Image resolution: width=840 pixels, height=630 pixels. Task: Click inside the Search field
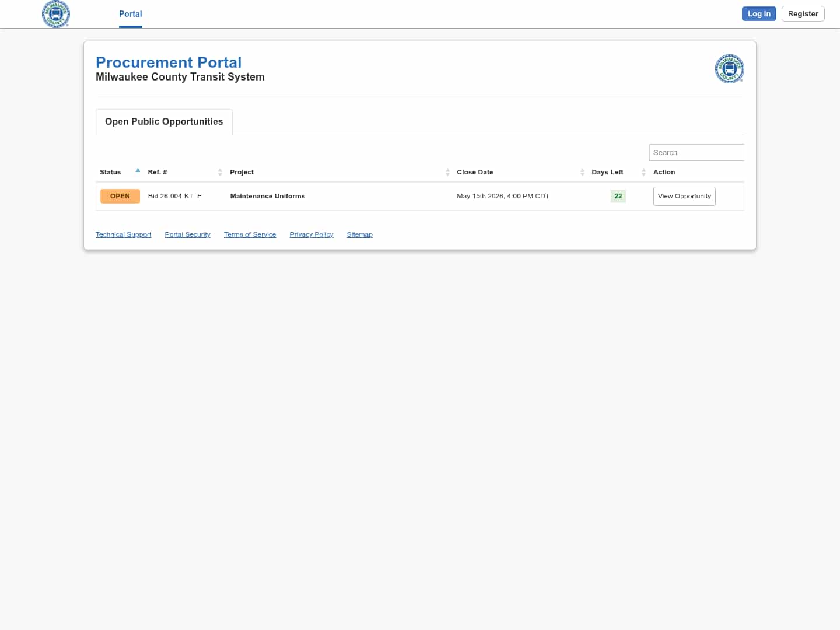(696, 152)
